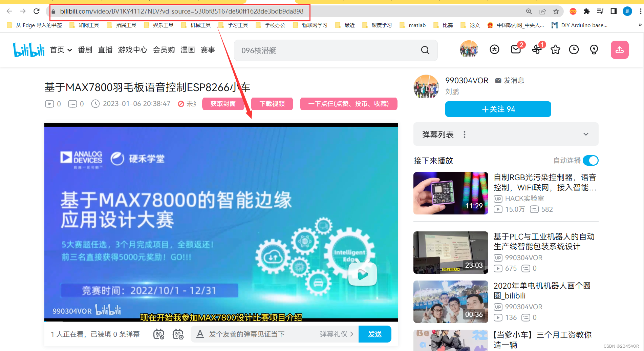Viewport: 644px width, 351px height.
Task: Open the 00:36 robot drawing video thumbnail
Action: (451, 302)
